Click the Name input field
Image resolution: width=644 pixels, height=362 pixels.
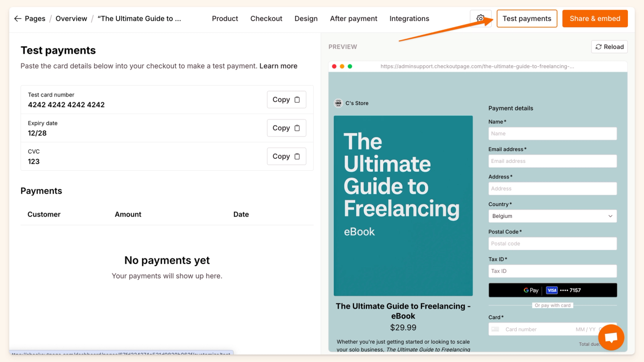552,133
